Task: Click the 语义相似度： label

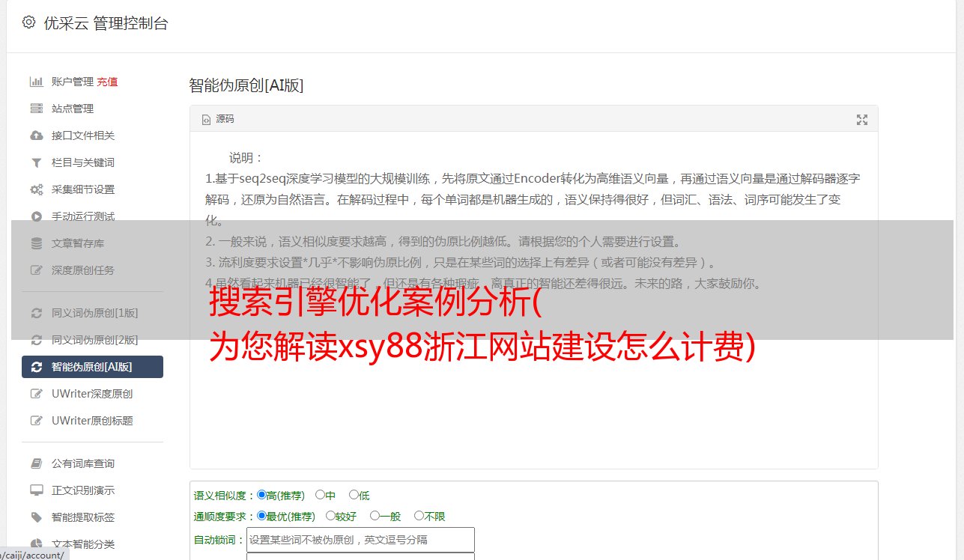Action: click(225, 496)
